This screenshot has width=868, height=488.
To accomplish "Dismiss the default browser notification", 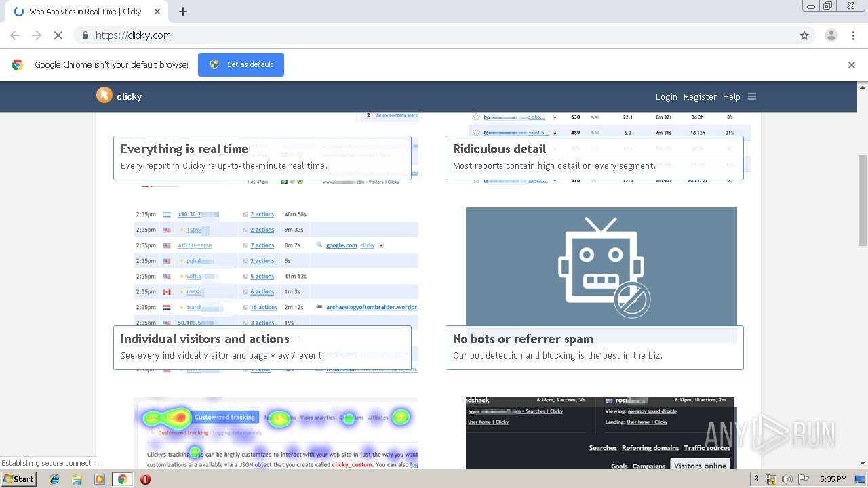I will click(852, 65).
